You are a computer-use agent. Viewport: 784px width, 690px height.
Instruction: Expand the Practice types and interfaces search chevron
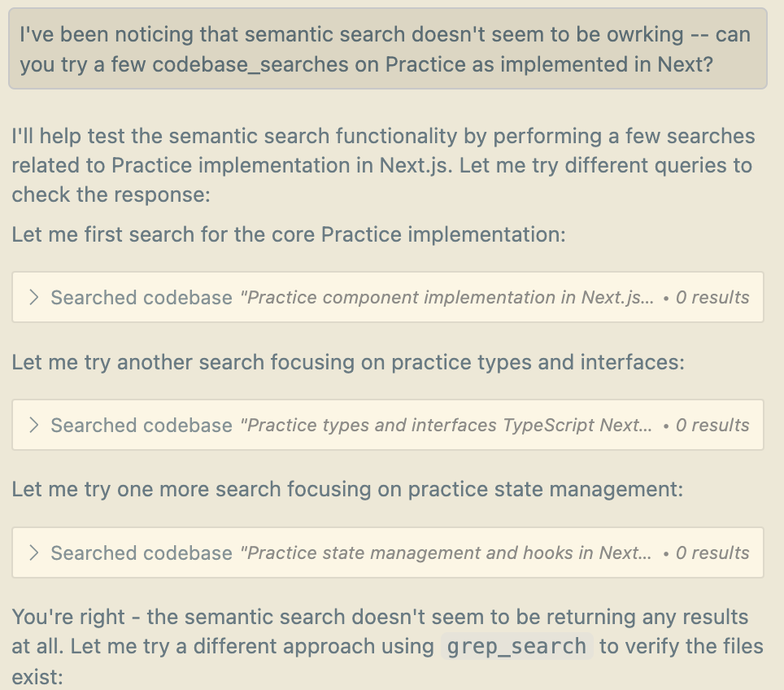(x=34, y=426)
